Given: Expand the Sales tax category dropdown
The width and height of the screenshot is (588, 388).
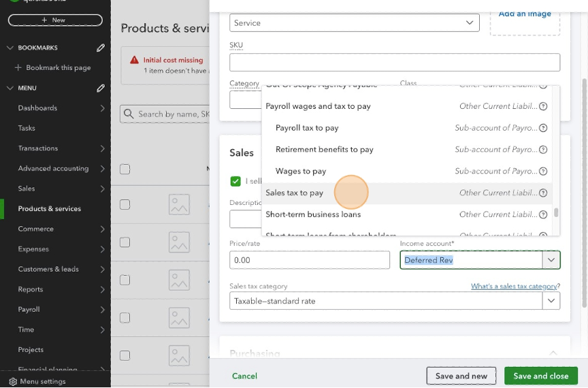Looking at the screenshot, I should point(551,301).
